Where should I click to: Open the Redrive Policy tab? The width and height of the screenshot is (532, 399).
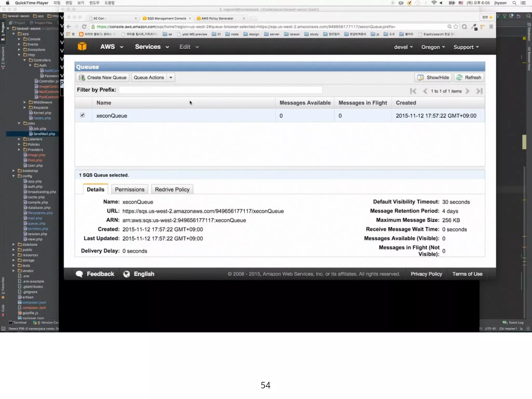point(172,189)
